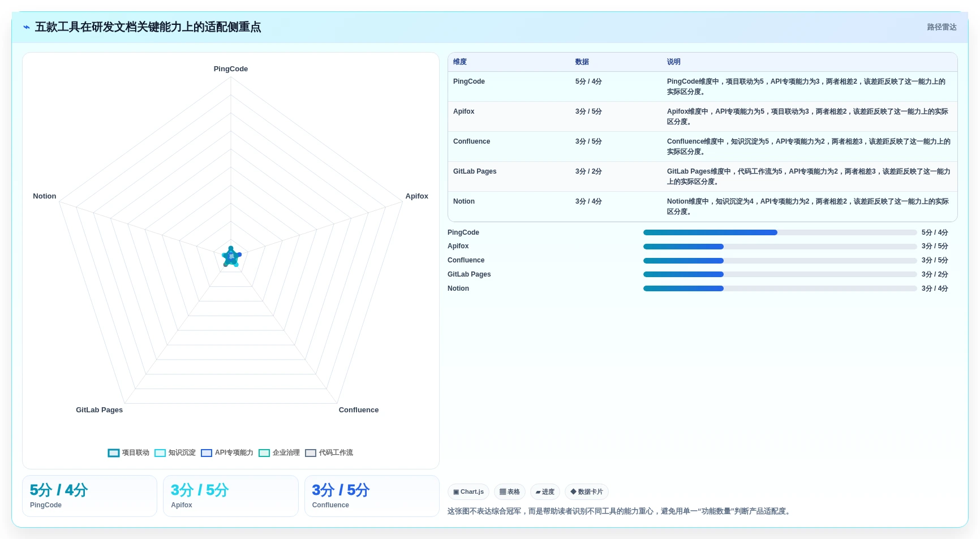Select the GitLab Pages table row name
This screenshot has height=539, width=980.
click(x=475, y=171)
